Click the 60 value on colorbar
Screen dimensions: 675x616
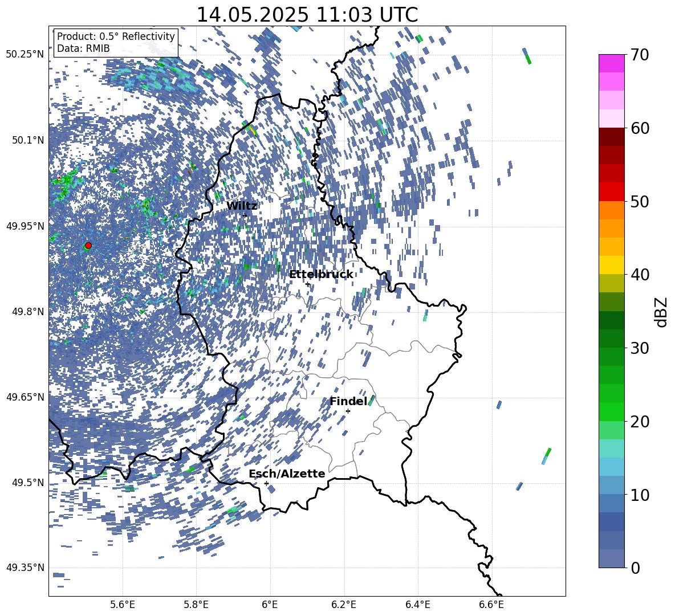[640, 128]
